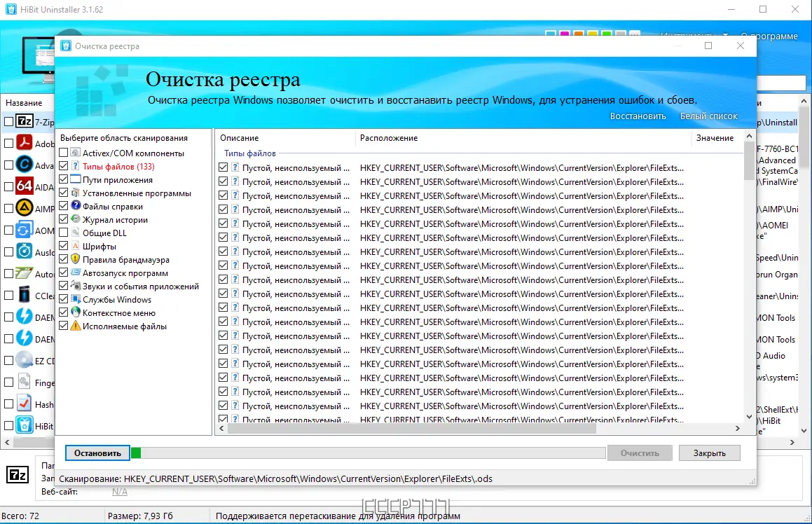Check the CCleaner checkbox in main window
Viewport: 812px width, 524px height.
tap(9, 295)
